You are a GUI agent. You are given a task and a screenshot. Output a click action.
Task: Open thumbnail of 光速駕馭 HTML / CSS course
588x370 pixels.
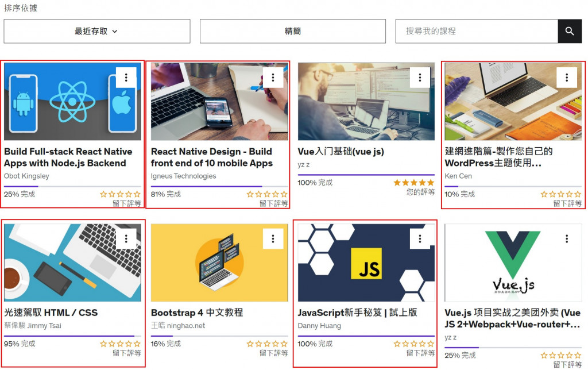click(72, 263)
